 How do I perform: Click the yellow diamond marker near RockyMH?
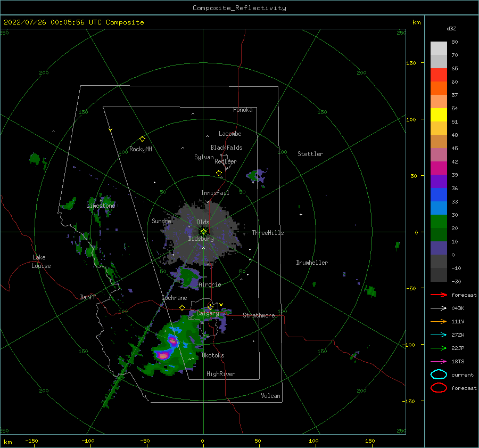[x=142, y=139]
